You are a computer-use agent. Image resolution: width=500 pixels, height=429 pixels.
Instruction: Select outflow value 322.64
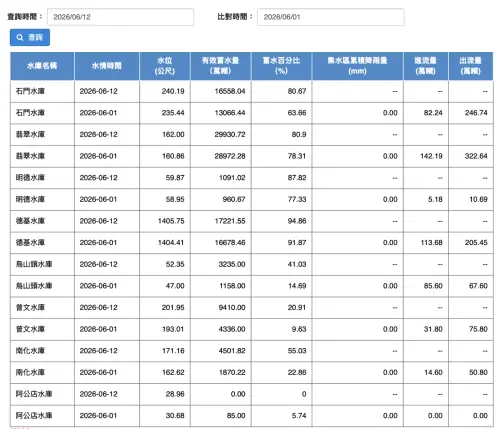pyautogui.click(x=476, y=156)
